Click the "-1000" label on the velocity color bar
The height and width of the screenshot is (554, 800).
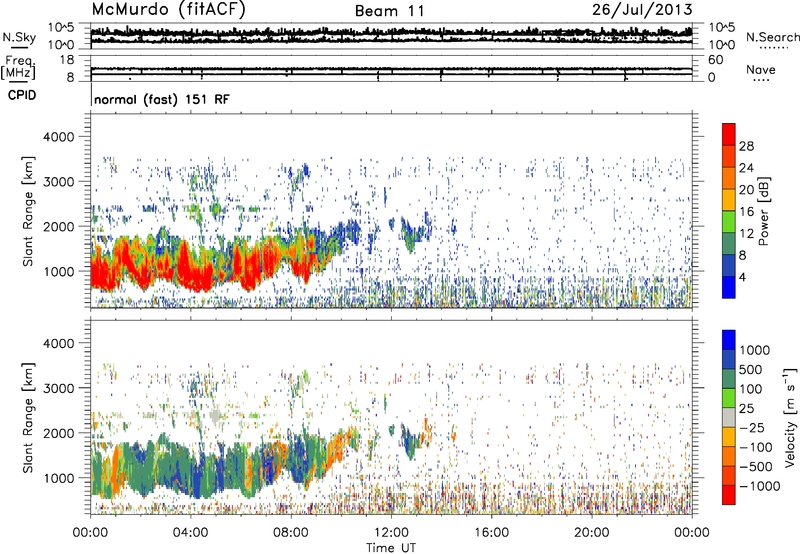tap(760, 486)
